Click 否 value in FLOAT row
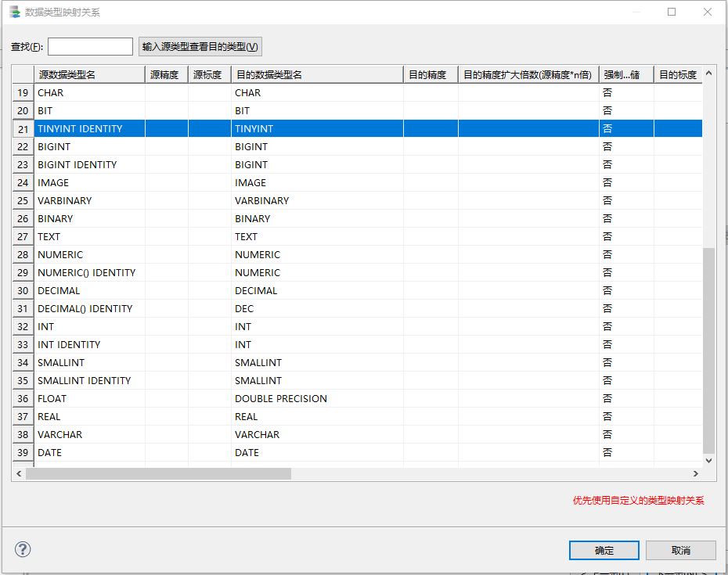 point(607,399)
